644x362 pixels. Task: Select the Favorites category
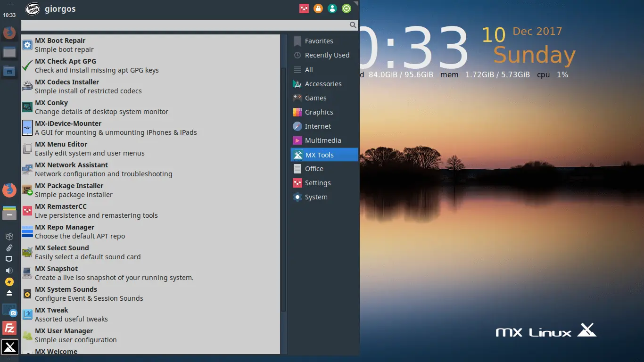324,41
